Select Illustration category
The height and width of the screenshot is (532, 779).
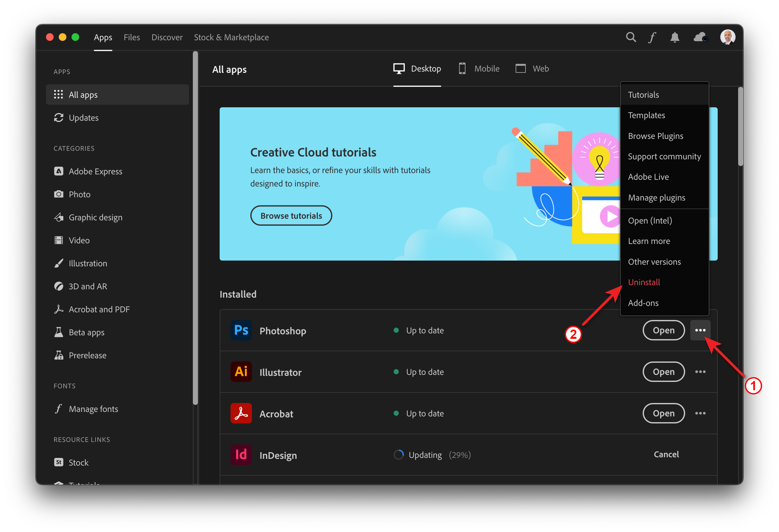(117, 263)
